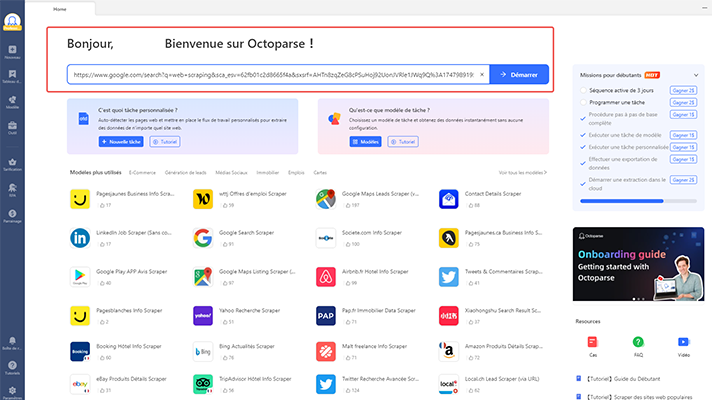Open Pap.fr Immobilier Data Scraper icon
Viewport: 712px width, 400px height.
(326, 316)
